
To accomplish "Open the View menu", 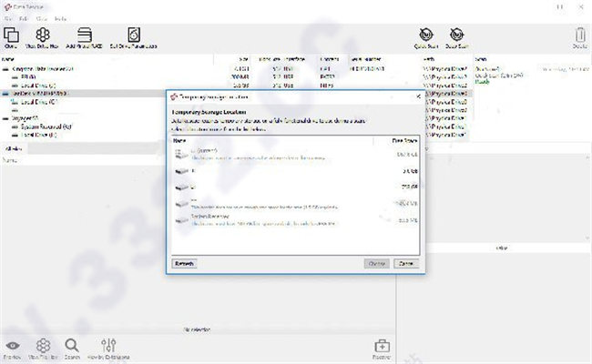I will (42, 18).
